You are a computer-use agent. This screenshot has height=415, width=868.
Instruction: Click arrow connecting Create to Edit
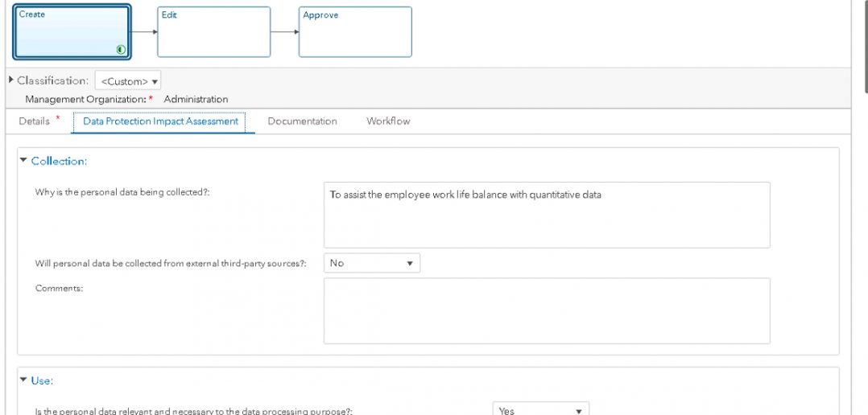click(x=144, y=32)
